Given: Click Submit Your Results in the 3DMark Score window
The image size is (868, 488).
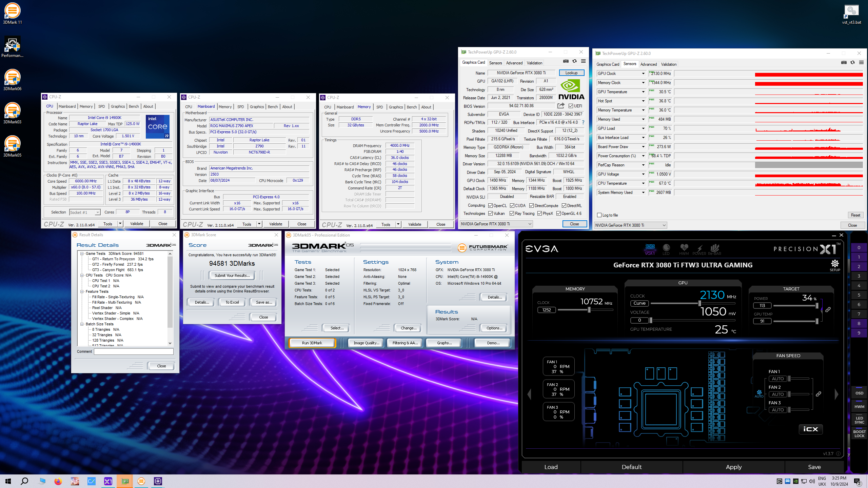Looking at the screenshot, I should [x=232, y=276].
